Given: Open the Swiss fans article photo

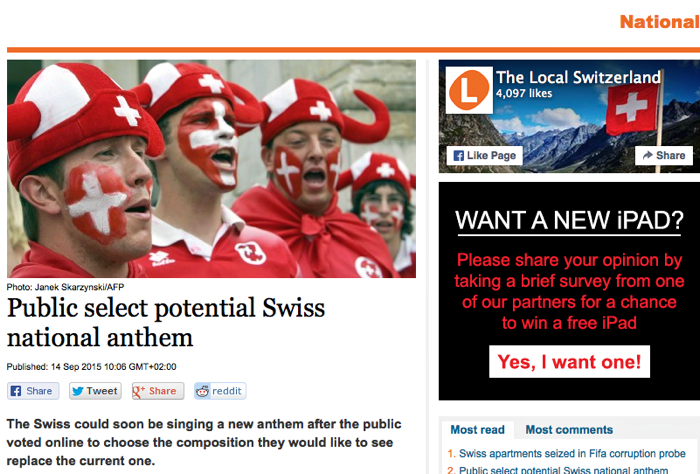Looking at the screenshot, I should [211, 169].
